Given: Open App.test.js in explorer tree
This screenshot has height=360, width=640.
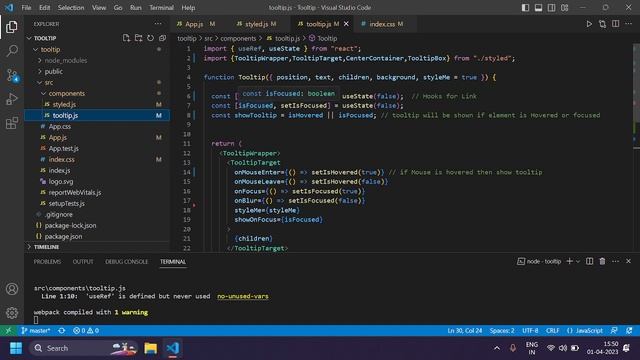Looking at the screenshot, I should coord(64,149).
